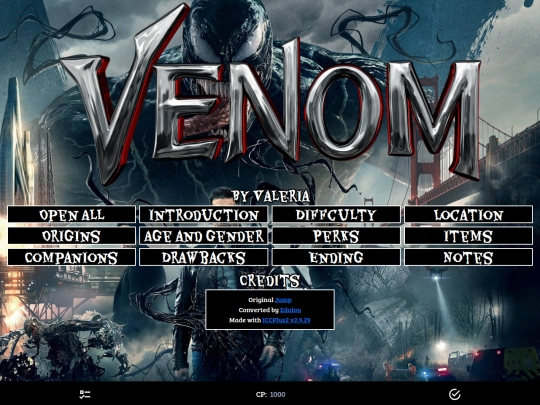The image size is (540, 405).
Task: Open AGE AND GENDER section
Action: point(204,236)
